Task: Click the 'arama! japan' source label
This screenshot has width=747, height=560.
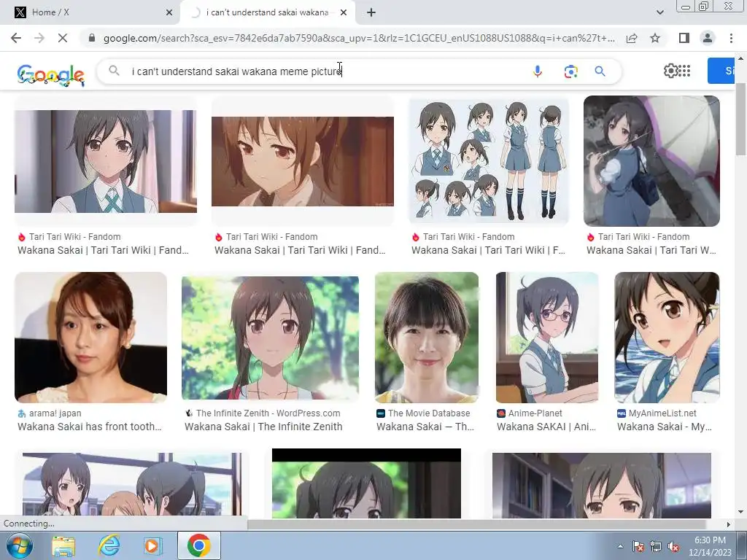Action: (x=55, y=413)
